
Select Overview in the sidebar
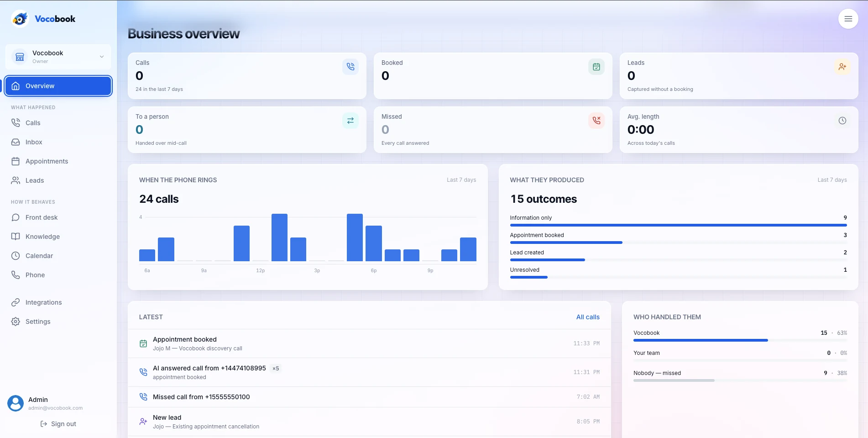point(58,86)
